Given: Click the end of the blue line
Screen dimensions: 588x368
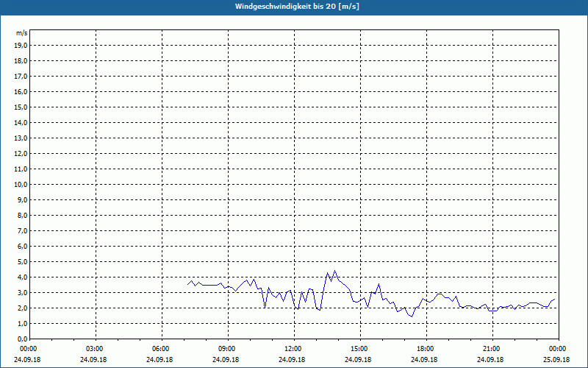Looking at the screenshot, I should click(555, 299).
